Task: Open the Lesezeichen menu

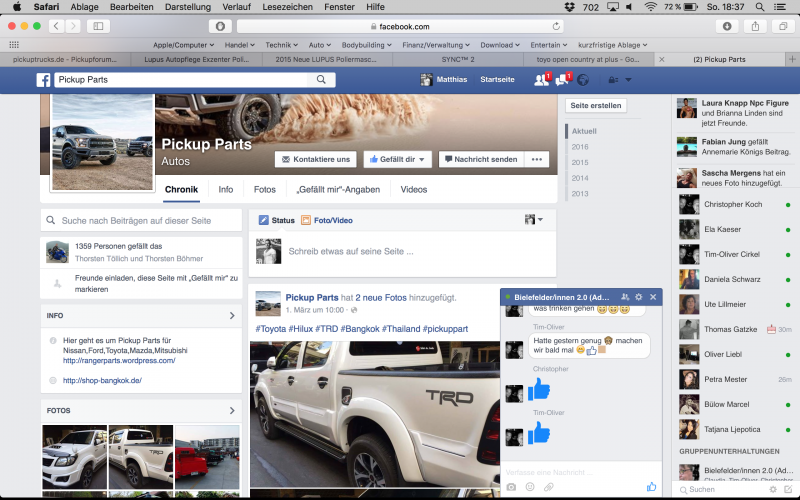Action: (x=287, y=7)
